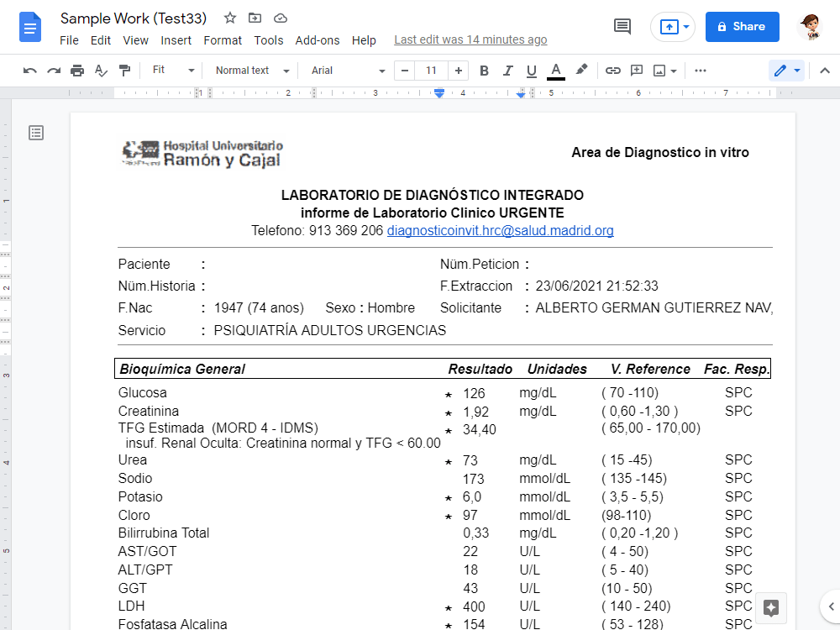Increase the font size

pos(459,71)
